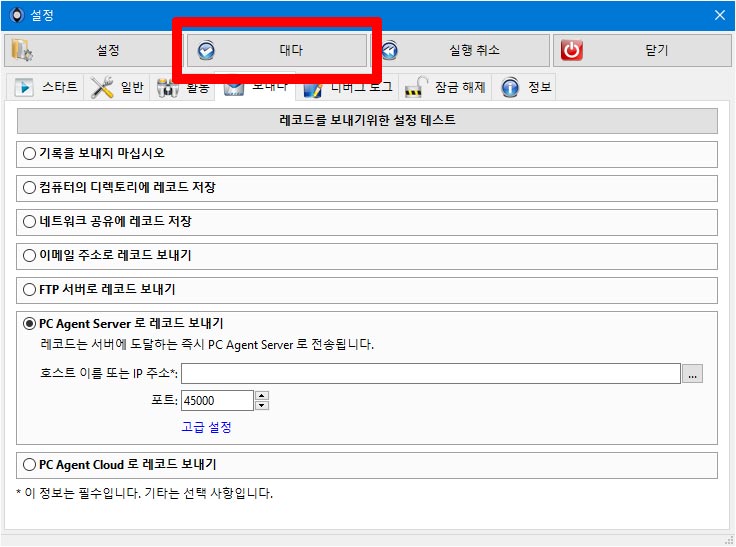Increase port value with up arrow
The height and width of the screenshot is (547, 736).
pyautogui.click(x=262, y=395)
